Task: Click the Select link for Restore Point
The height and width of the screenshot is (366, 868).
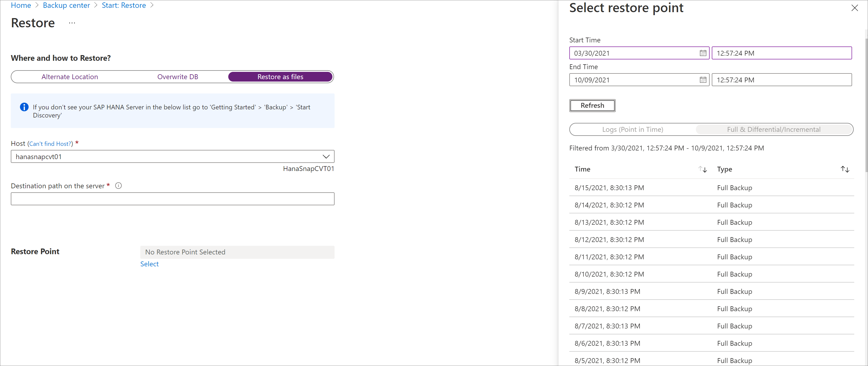Action: point(149,263)
